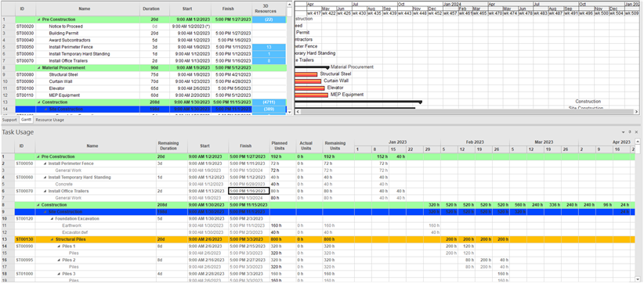This screenshot has height=284, width=644.
Task: Click the Material Procurement summary bar
Action: coord(312,67)
